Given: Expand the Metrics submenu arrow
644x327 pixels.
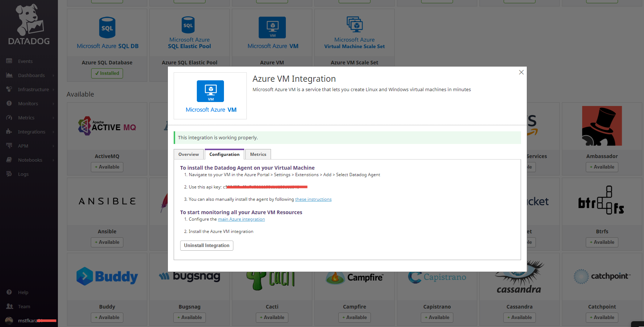Looking at the screenshot, I should point(53,118).
